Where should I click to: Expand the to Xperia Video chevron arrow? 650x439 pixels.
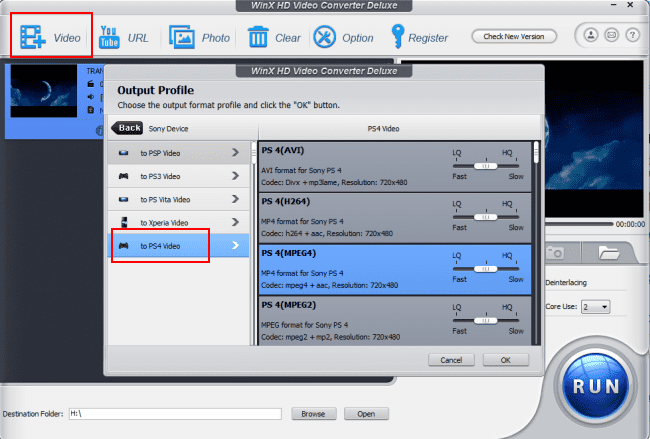(235, 222)
